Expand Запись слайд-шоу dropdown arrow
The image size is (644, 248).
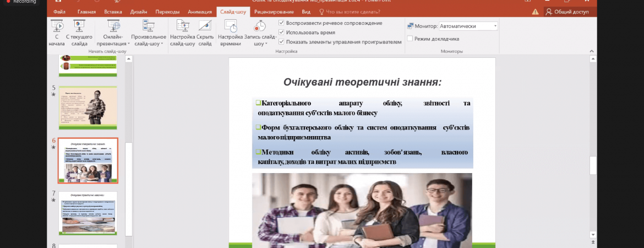tap(266, 44)
